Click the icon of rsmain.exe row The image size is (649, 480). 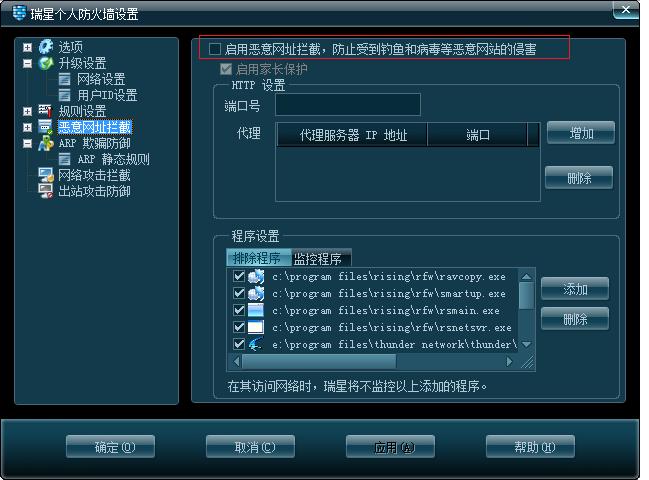[x=256, y=310]
